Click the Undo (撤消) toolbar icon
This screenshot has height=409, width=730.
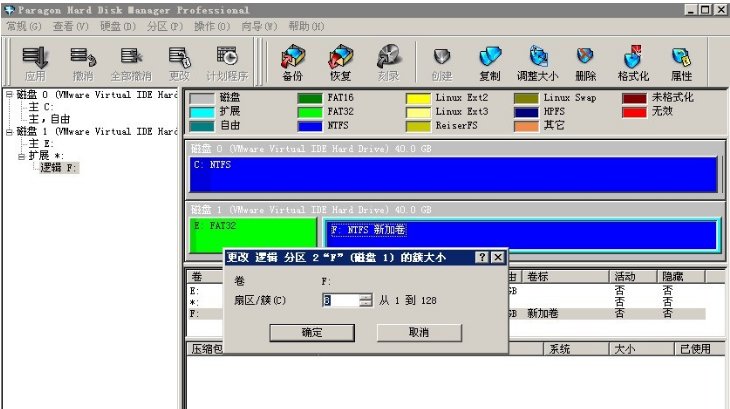point(83,64)
